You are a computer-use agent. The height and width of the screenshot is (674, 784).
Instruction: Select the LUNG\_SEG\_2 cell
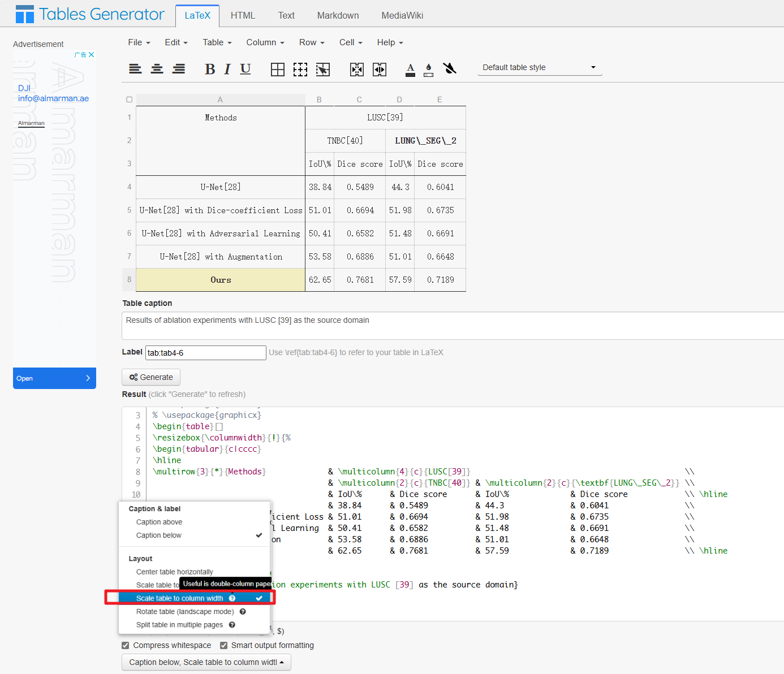coord(425,141)
